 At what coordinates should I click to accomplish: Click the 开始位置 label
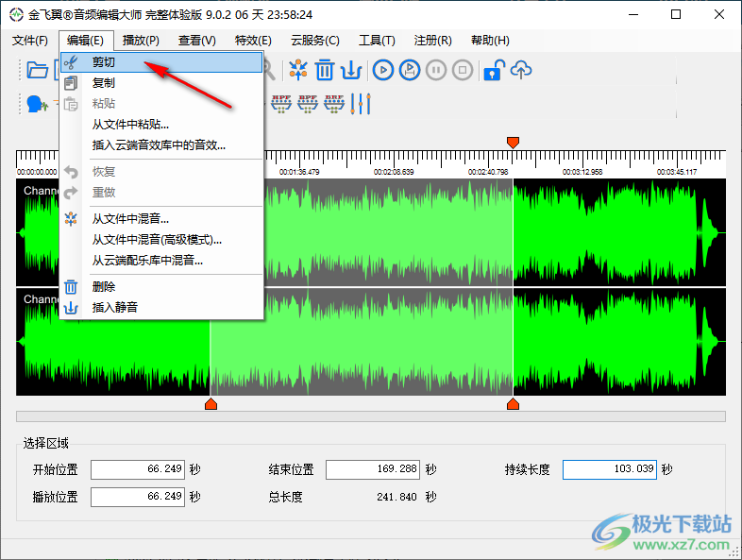click(55, 469)
